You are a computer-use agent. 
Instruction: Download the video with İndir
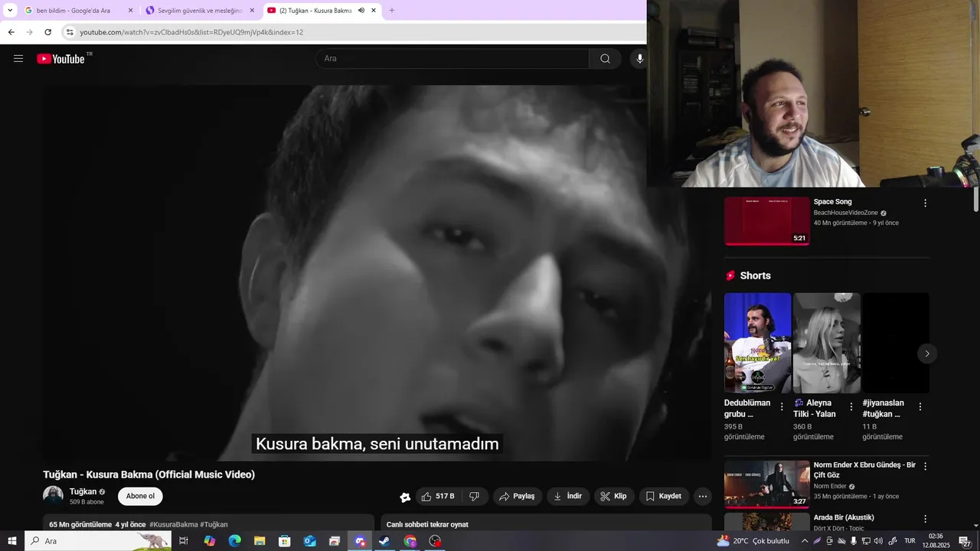(568, 497)
